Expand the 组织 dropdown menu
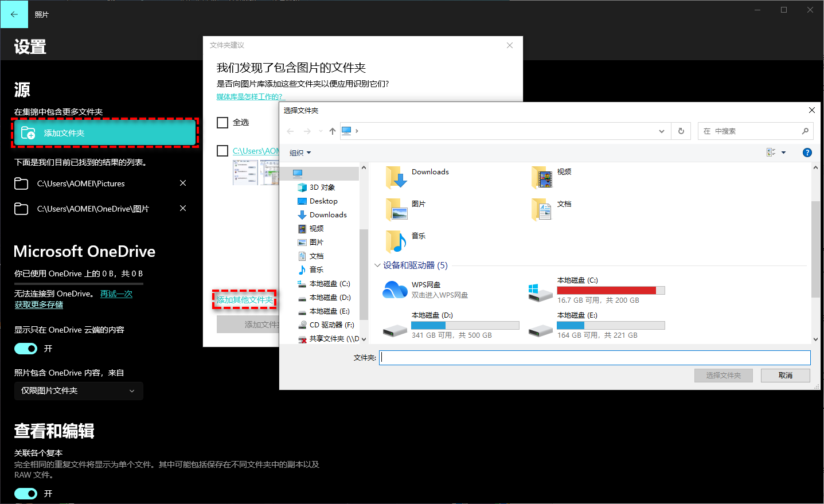The height and width of the screenshot is (504, 824). [x=300, y=153]
